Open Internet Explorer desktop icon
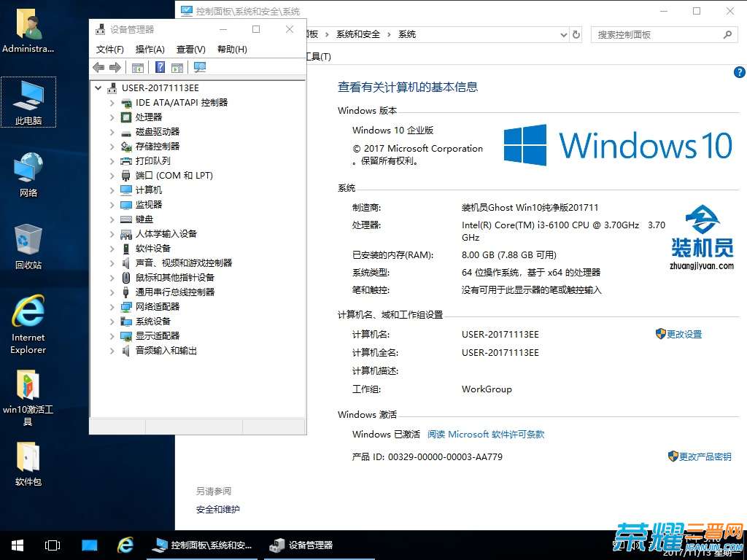The width and height of the screenshot is (747, 560). tap(28, 324)
